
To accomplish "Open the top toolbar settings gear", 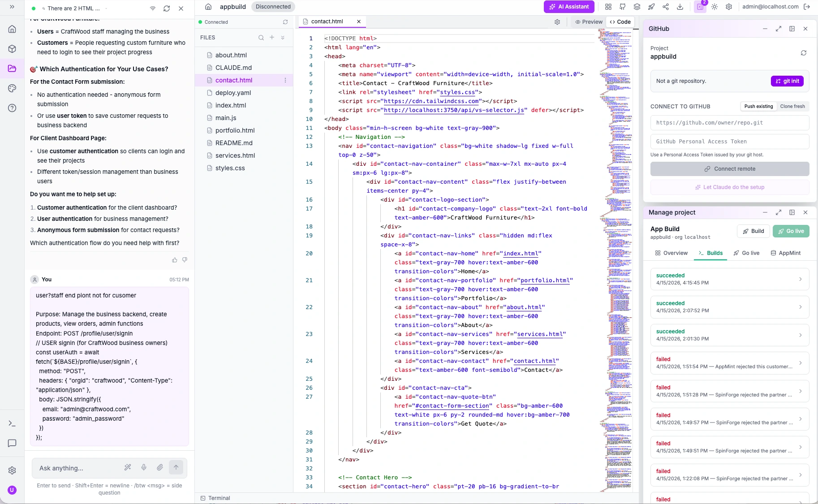I will 729,7.
